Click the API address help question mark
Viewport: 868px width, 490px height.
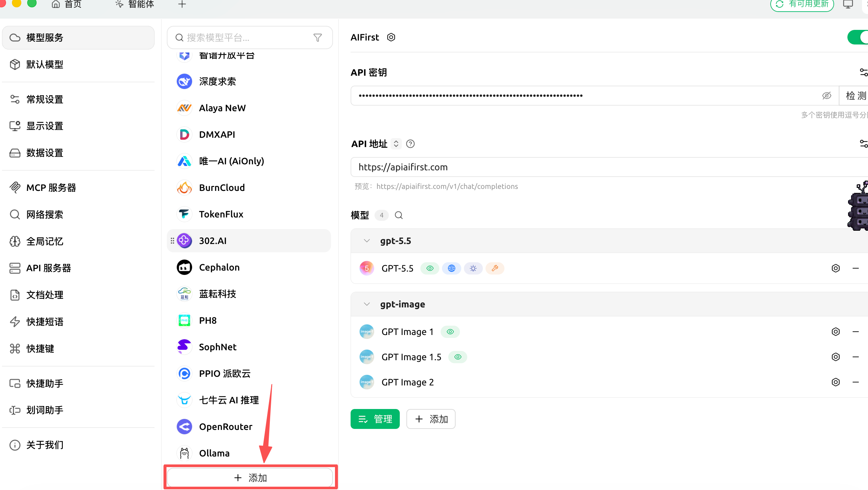[x=410, y=144]
